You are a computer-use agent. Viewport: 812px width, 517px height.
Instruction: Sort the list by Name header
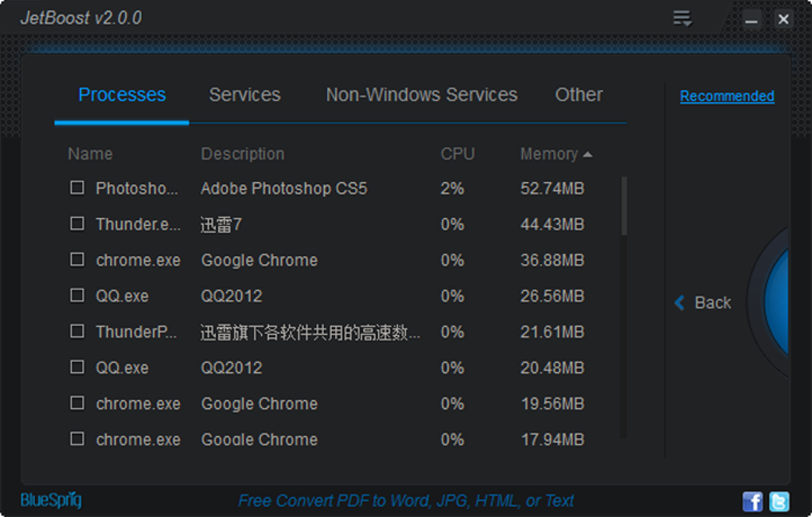pos(90,154)
